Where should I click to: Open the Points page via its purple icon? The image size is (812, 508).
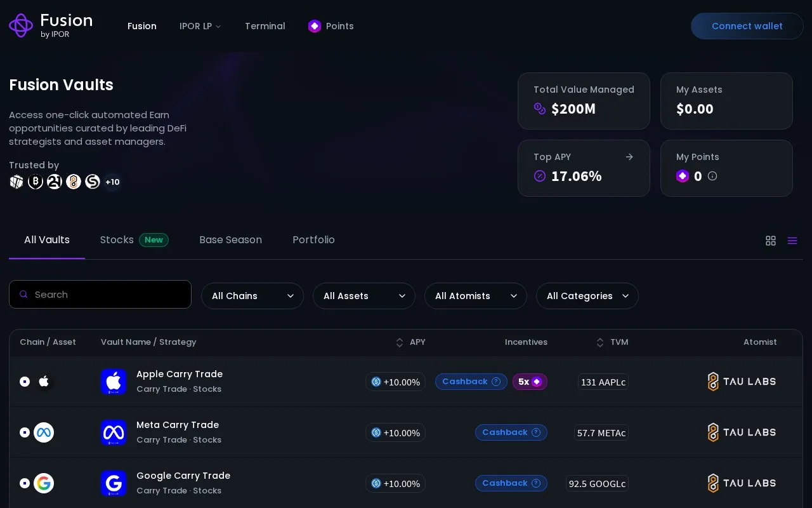315,26
